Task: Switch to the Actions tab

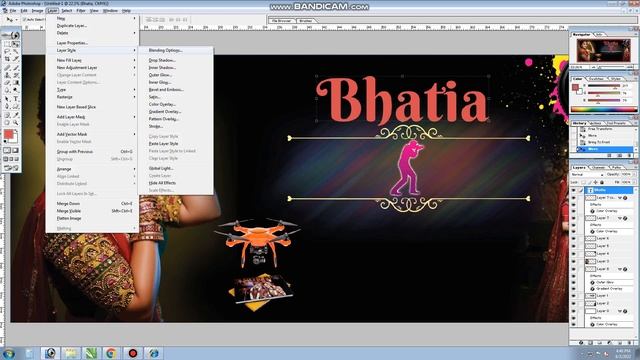Action: point(596,123)
